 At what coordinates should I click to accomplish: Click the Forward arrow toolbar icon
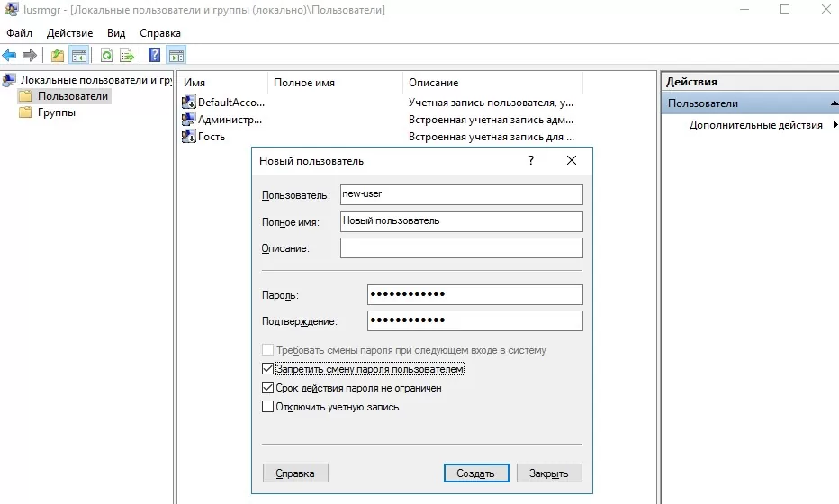pos(30,55)
